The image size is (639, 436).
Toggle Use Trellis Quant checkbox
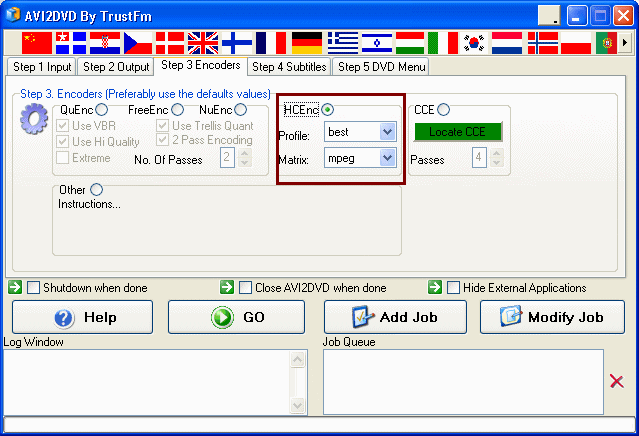tap(162, 126)
